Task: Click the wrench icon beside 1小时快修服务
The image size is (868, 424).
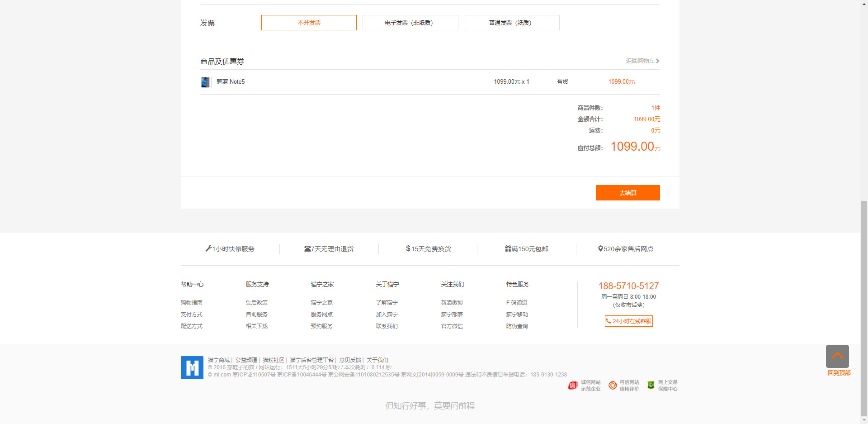Action: click(208, 248)
